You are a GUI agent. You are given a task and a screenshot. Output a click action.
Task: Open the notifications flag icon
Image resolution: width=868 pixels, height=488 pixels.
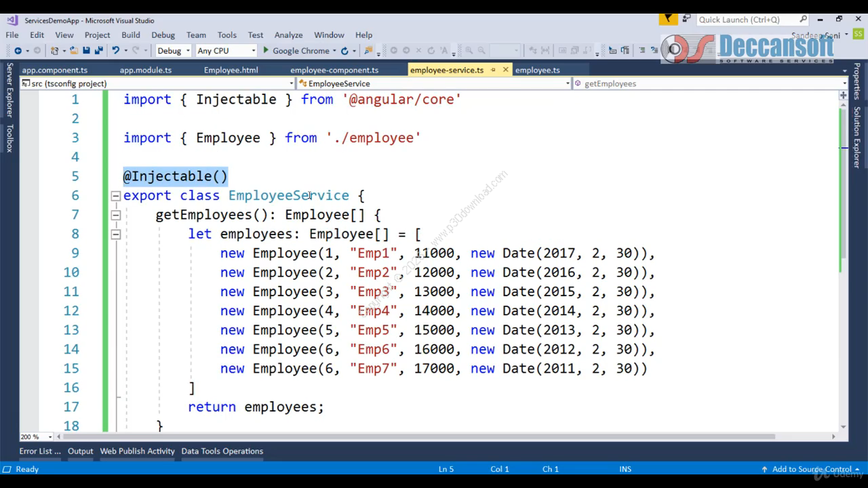coord(668,19)
